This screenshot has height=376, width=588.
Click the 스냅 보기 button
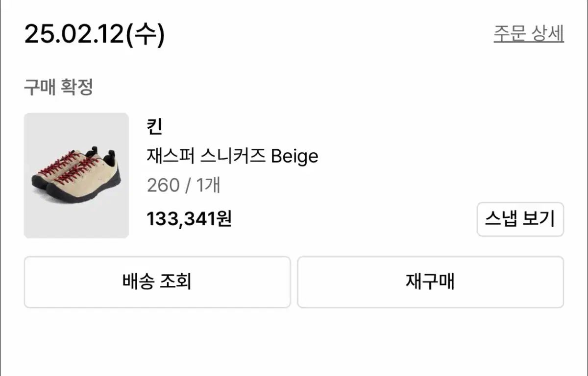click(x=520, y=219)
